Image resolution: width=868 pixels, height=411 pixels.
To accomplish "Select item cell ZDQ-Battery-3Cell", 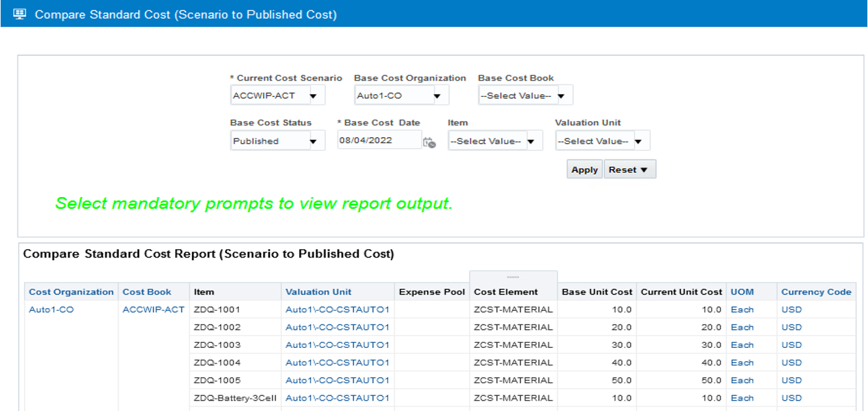I will click(236, 397).
